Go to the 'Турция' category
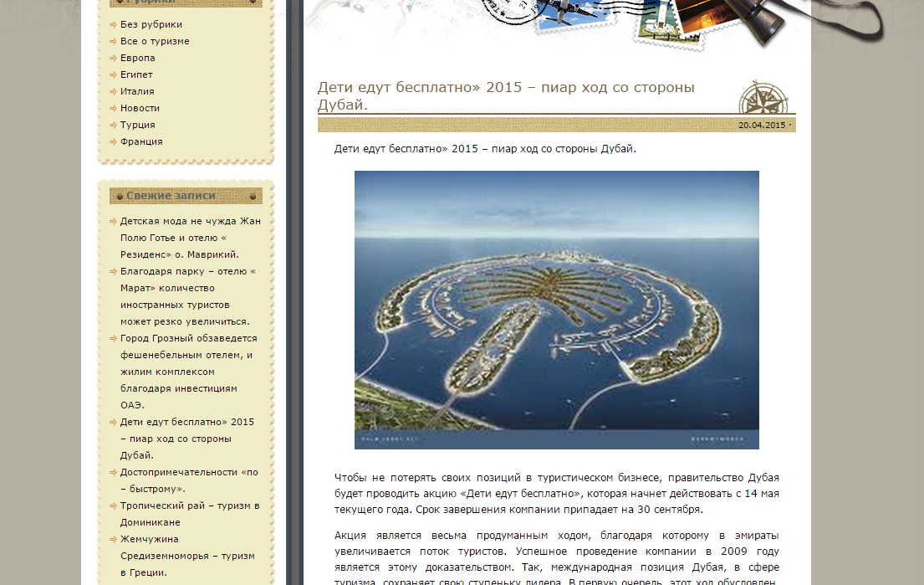Image resolution: width=924 pixels, height=585 pixels. pyautogui.click(x=138, y=125)
